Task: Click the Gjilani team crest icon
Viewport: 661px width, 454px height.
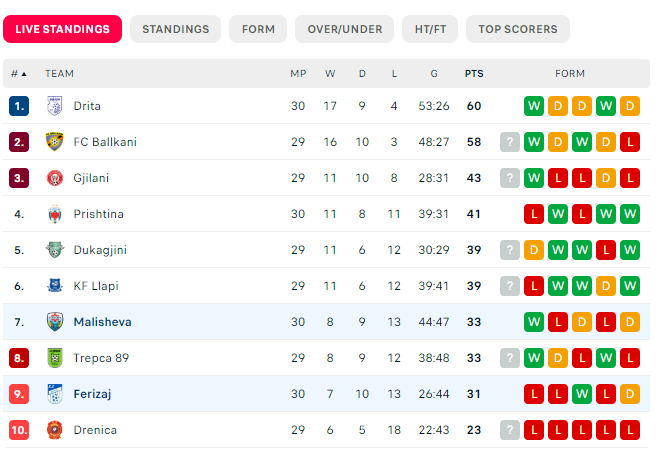Action: click(55, 178)
